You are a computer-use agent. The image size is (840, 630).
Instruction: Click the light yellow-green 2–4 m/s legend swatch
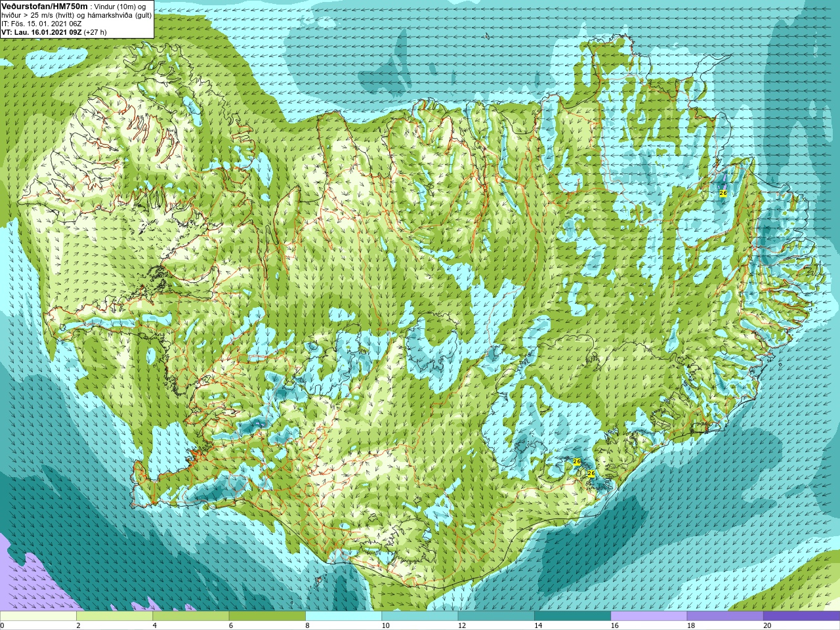(114, 616)
